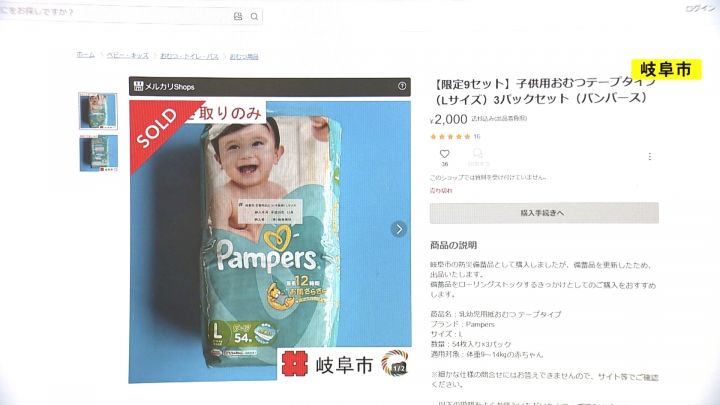
Task: Click the ログイン link at top right
Action: click(700, 9)
